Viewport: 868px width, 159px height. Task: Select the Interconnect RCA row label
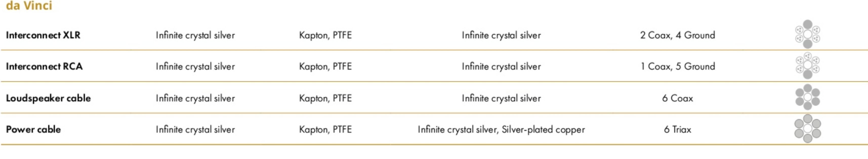click(x=44, y=66)
